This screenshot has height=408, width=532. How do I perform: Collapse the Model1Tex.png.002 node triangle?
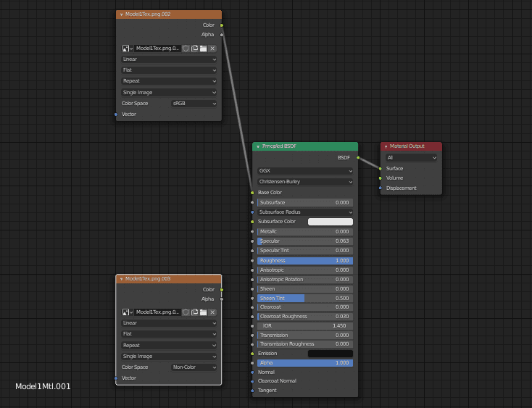122,14
